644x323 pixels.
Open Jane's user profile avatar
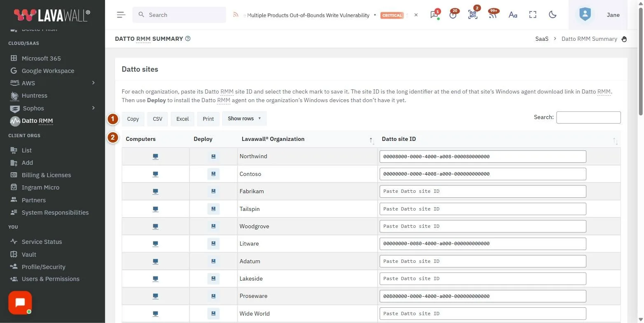(x=585, y=15)
